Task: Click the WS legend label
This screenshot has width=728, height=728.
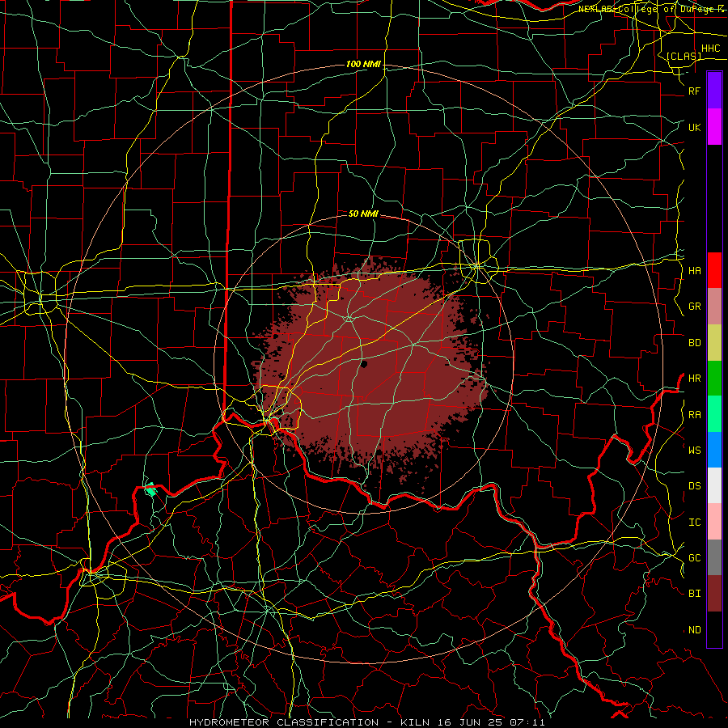Action: [x=694, y=450]
